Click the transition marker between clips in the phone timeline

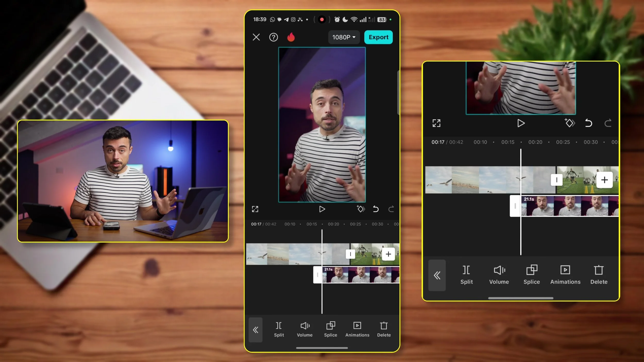tap(350, 254)
